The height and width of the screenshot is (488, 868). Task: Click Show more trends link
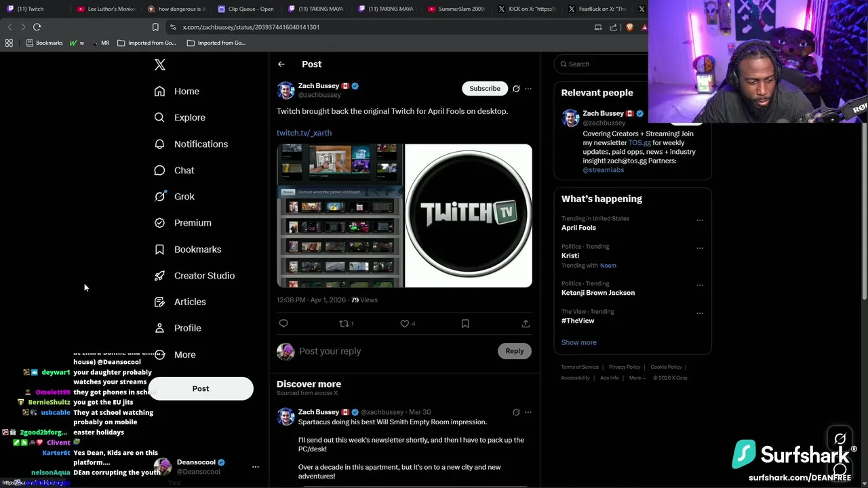coord(579,342)
